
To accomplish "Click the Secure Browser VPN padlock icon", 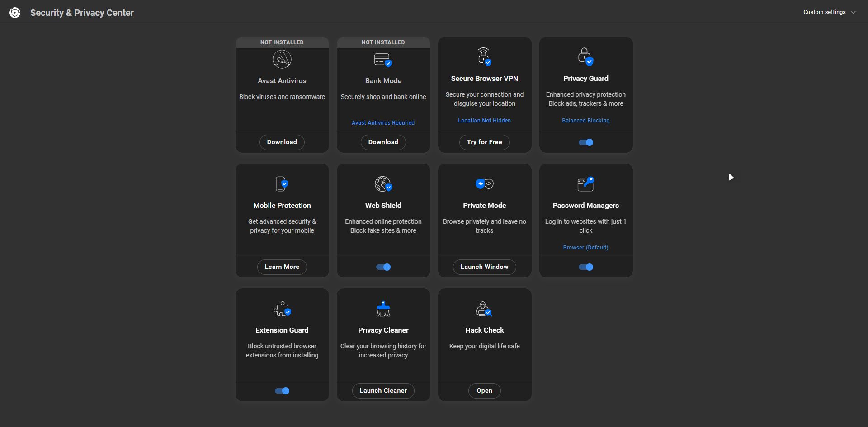I will (484, 56).
